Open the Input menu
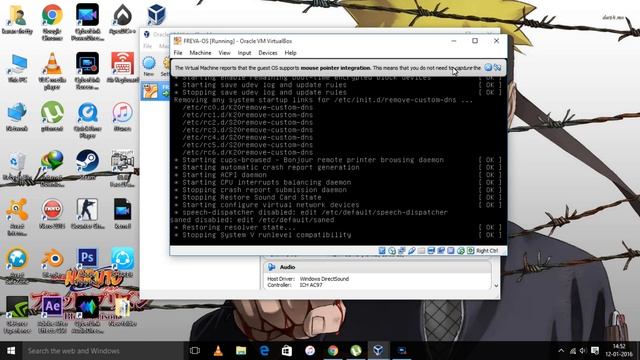Image resolution: width=640 pixels, height=360 pixels. pyautogui.click(x=244, y=53)
